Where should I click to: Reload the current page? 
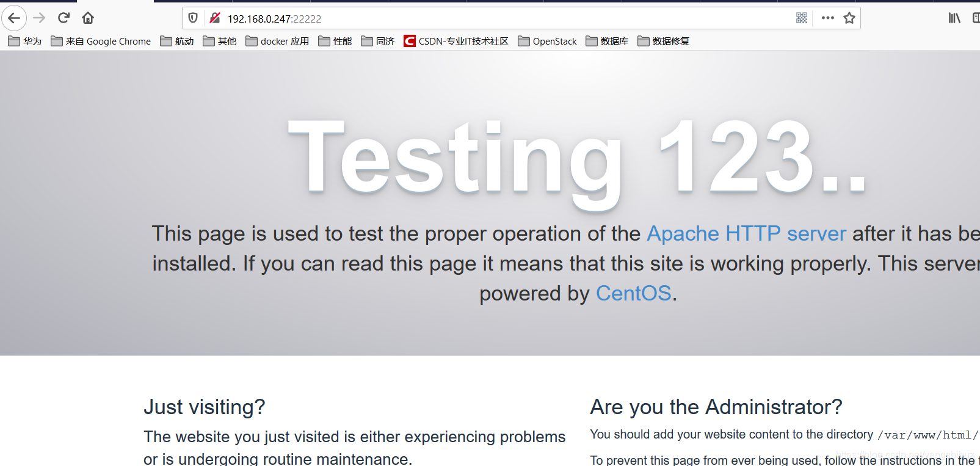tap(64, 18)
